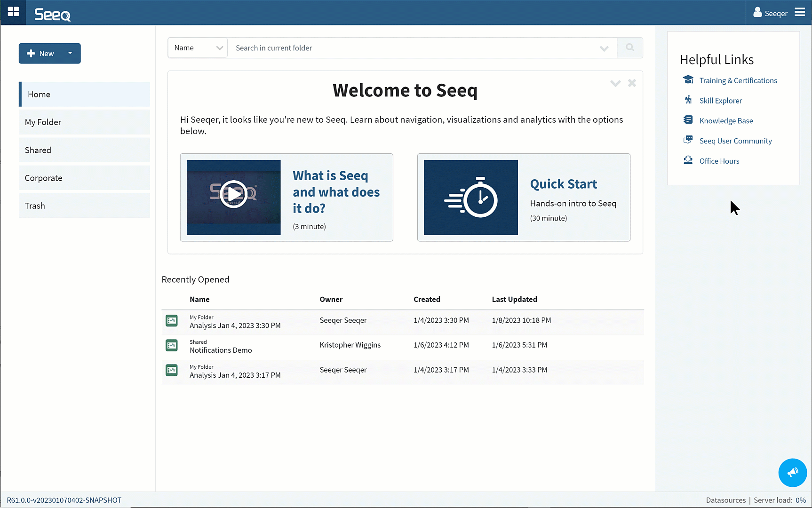Image resolution: width=812 pixels, height=508 pixels.
Task: Click created date 1/6/2023 4:12 PM
Action: pyautogui.click(x=441, y=345)
